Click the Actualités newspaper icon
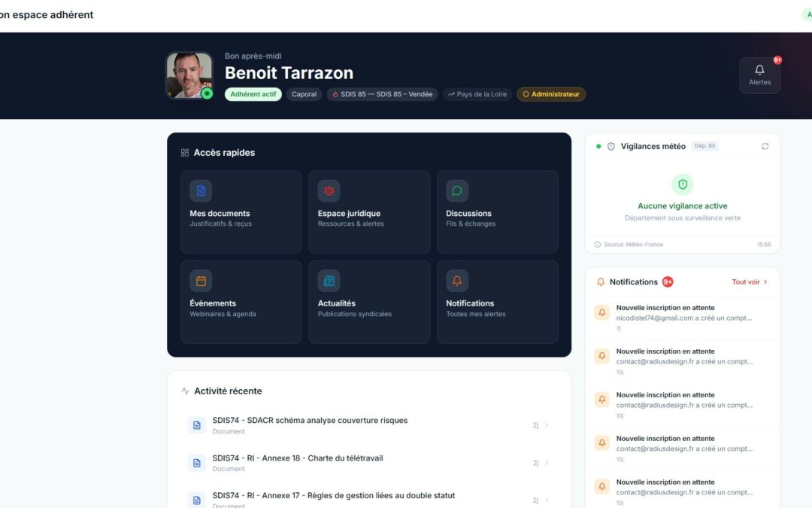This screenshot has height=508, width=812. pyautogui.click(x=329, y=281)
